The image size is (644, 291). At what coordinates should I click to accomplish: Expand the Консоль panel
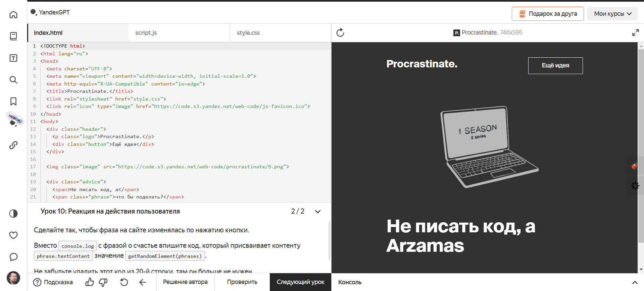click(x=635, y=282)
